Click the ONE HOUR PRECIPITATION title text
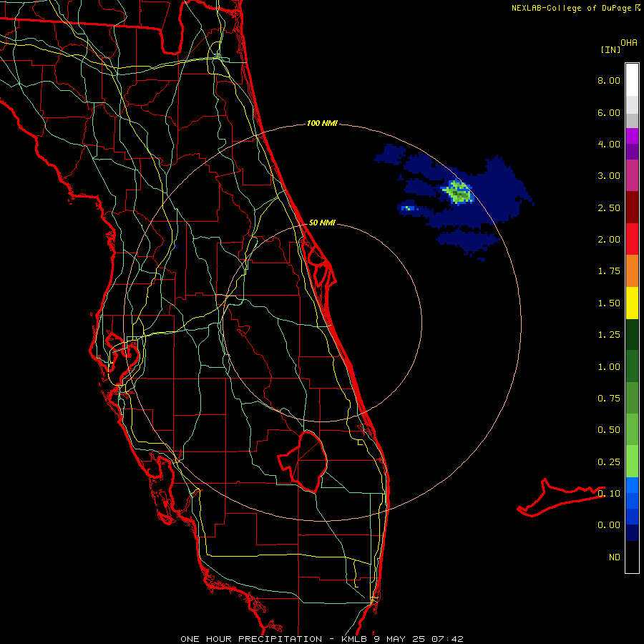 pyautogui.click(x=251, y=639)
